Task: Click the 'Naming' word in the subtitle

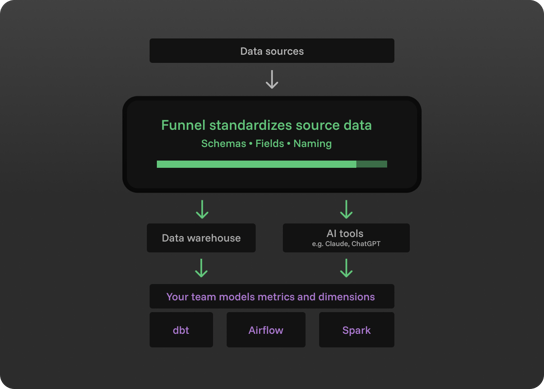Action: click(312, 144)
